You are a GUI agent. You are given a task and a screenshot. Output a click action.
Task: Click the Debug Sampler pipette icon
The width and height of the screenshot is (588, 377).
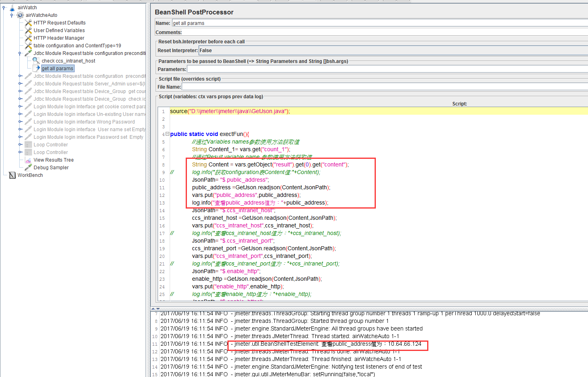pos(28,168)
